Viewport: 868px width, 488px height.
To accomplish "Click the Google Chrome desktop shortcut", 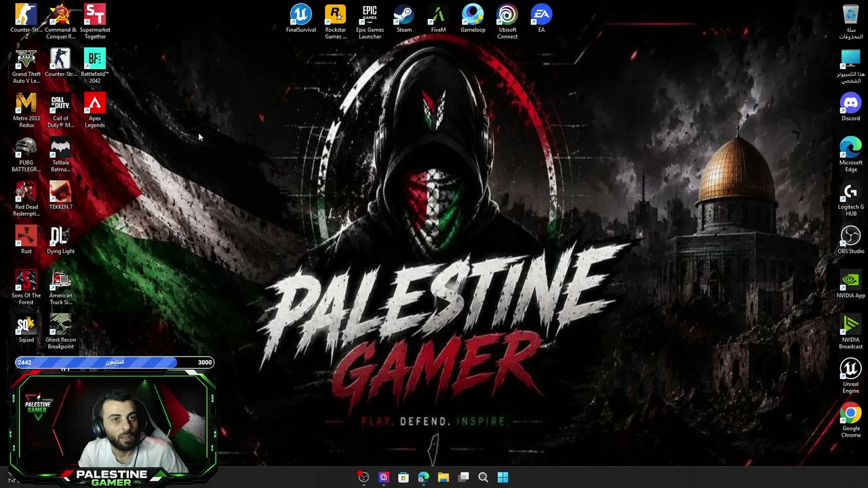I will pos(850,420).
